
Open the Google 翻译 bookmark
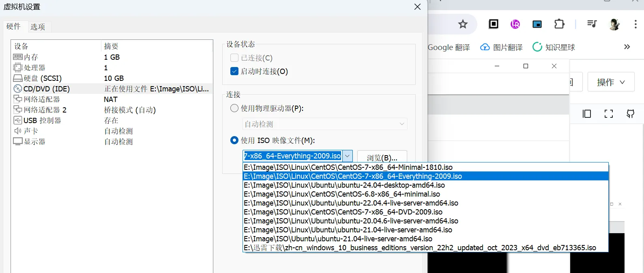[x=449, y=47]
